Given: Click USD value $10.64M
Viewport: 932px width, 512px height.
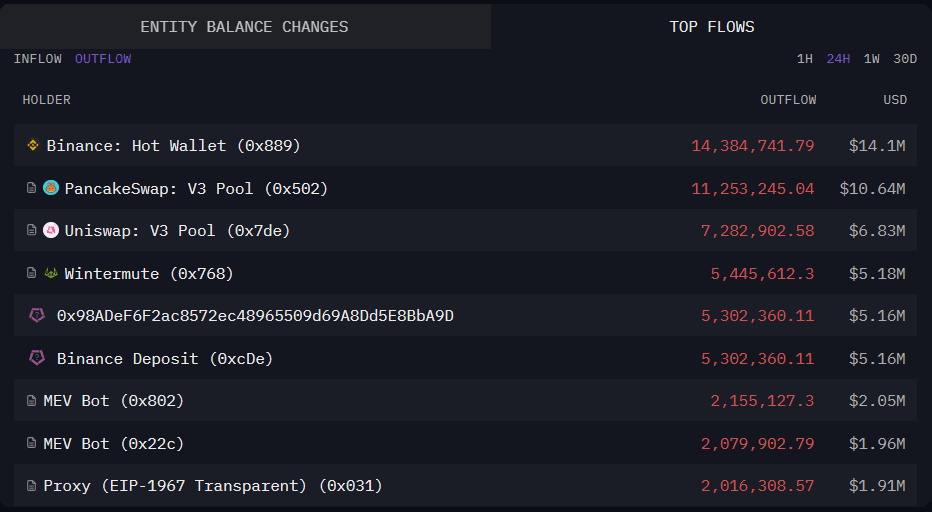Looking at the screenshot, I should (x=872, y=189).
